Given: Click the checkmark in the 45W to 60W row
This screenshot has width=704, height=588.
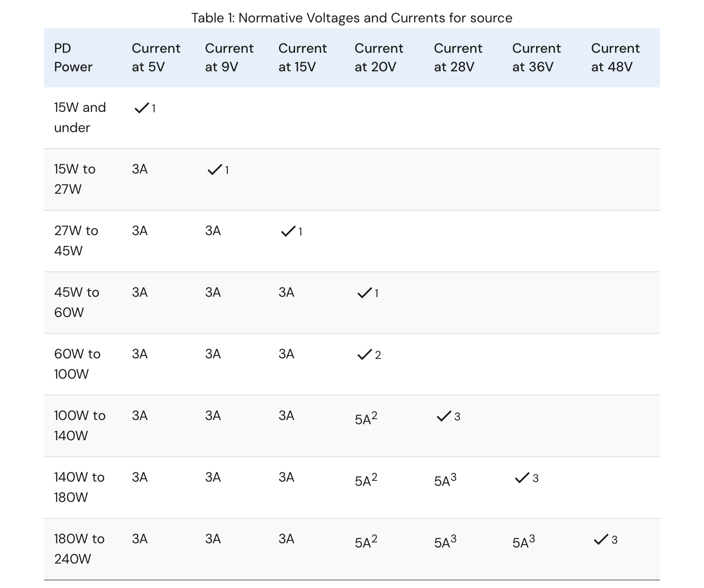Looking at the screenshot, I should (x=364, y=293).
